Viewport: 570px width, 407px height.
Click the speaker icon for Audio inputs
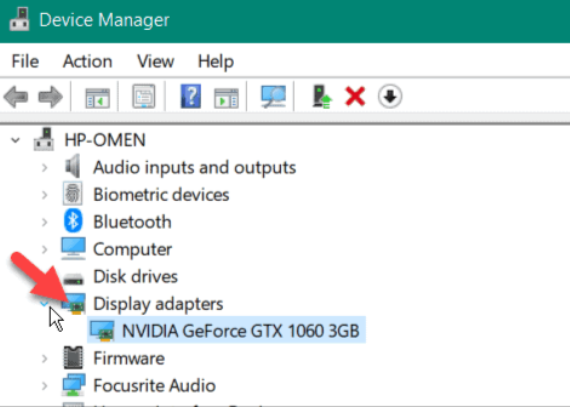coord(73,166)
